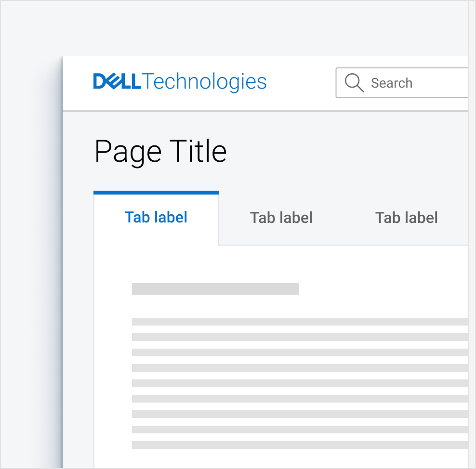Click the Search placeholder text
Viewport: 476px width, 469px height.
point(392,83)
